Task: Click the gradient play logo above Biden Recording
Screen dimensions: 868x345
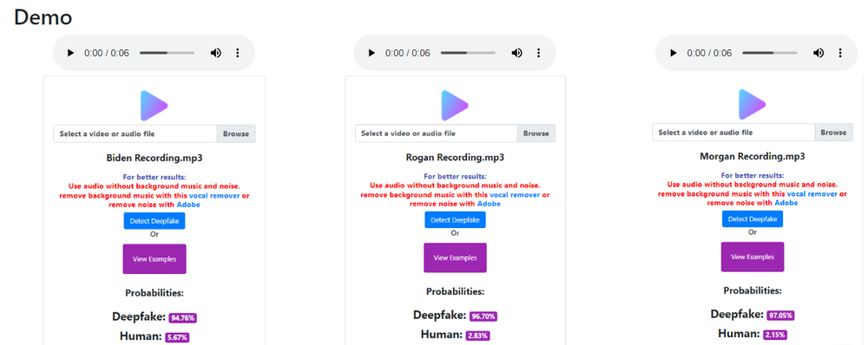Action: click(154, 105)
